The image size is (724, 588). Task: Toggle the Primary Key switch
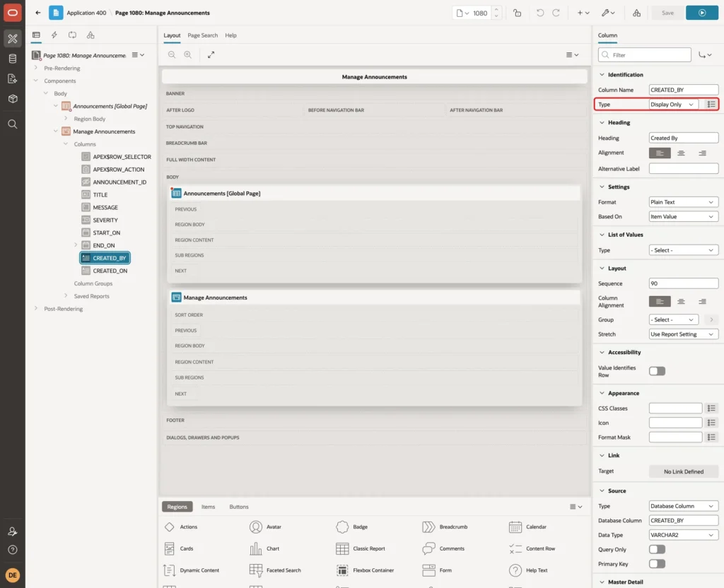pos(657,564)
